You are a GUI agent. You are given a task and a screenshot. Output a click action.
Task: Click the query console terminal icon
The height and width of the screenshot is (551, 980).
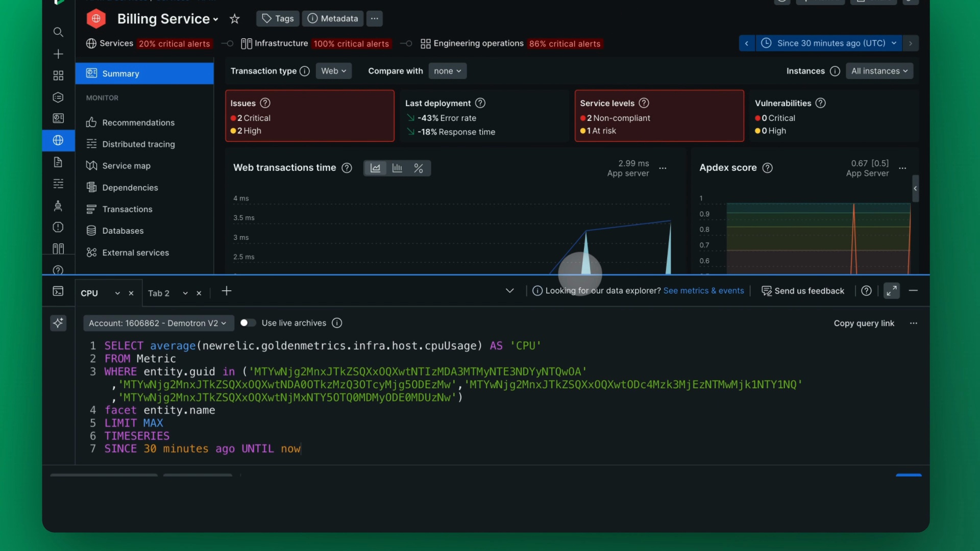[58, 291]
